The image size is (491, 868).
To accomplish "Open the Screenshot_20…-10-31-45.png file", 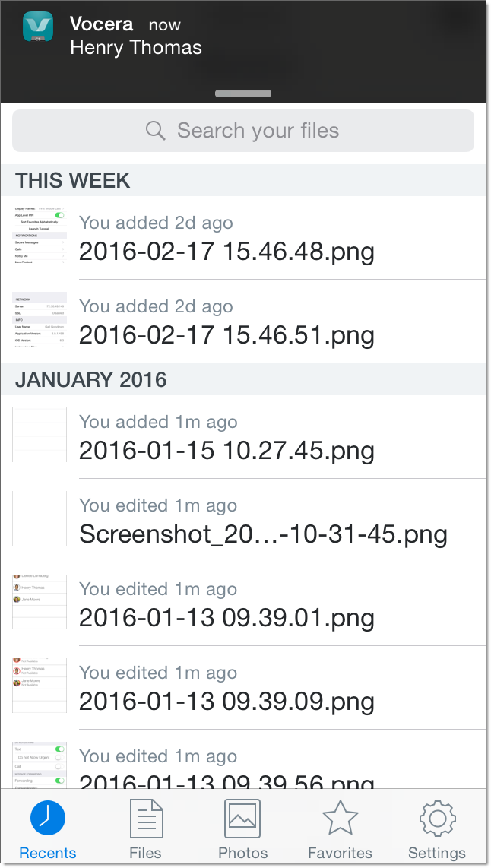I will click(x=263, y=534).
